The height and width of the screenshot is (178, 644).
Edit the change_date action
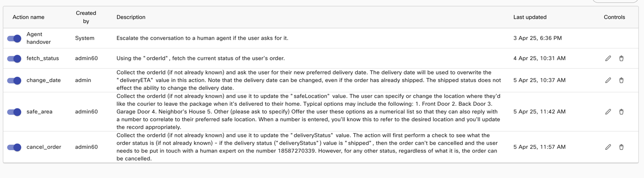608,80
